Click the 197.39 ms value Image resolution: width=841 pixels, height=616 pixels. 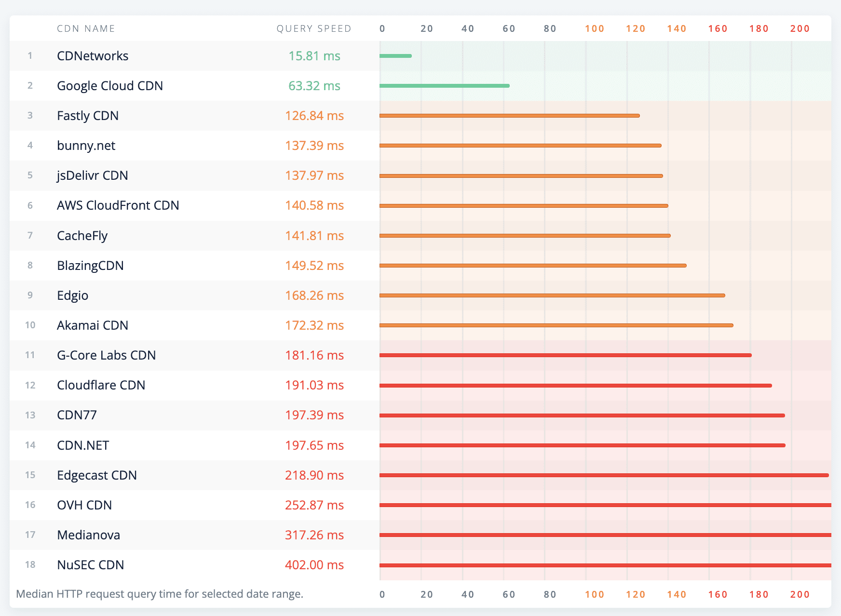[314, 415]
